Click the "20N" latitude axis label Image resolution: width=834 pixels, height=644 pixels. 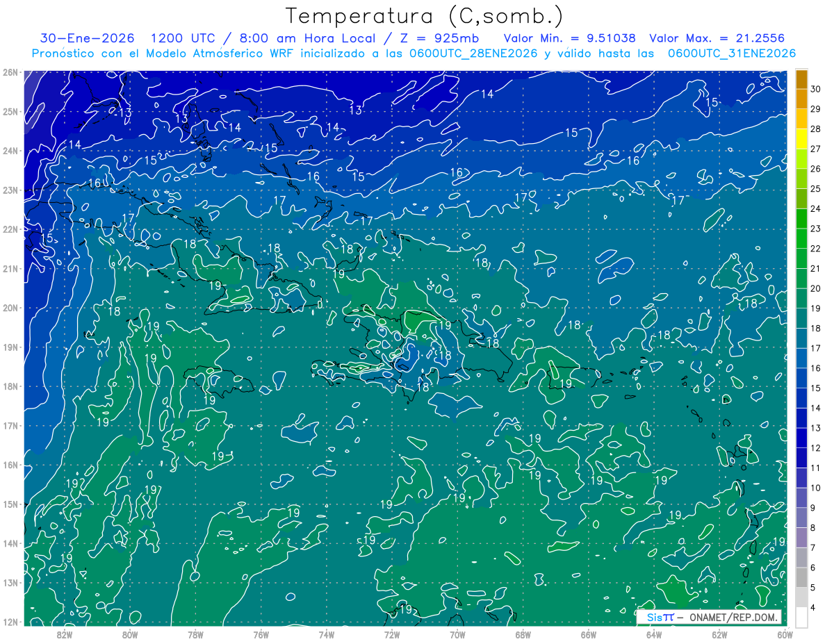coord(10,308)
